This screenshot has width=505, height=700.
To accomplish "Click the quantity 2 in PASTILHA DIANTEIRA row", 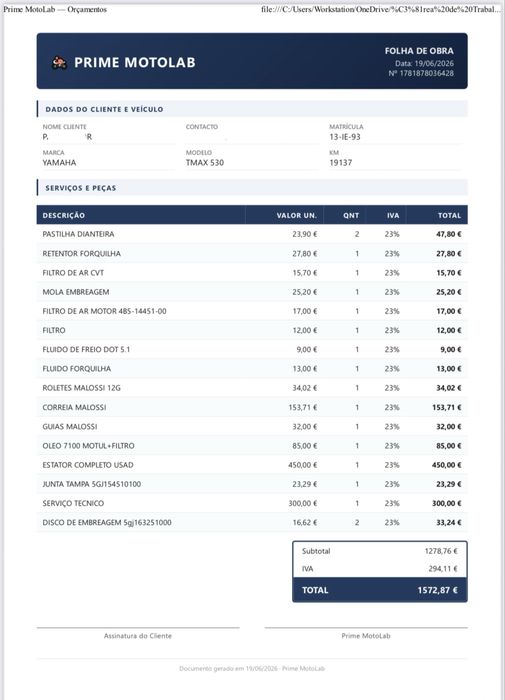I will (x=357, y=234).
